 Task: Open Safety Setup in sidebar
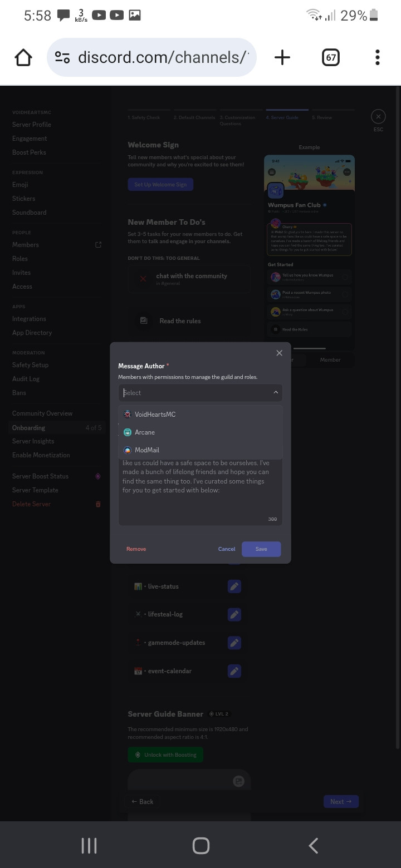30,365
